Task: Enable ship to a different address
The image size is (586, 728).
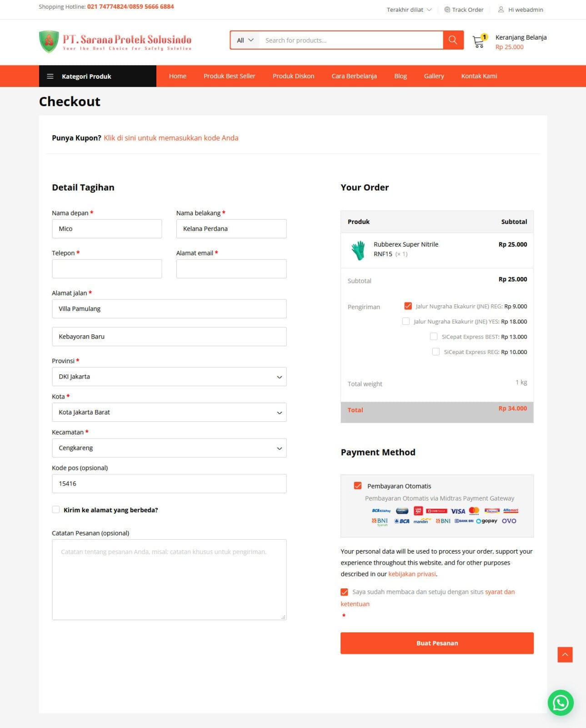Action: pyautogui.click(x=56, y=510)
